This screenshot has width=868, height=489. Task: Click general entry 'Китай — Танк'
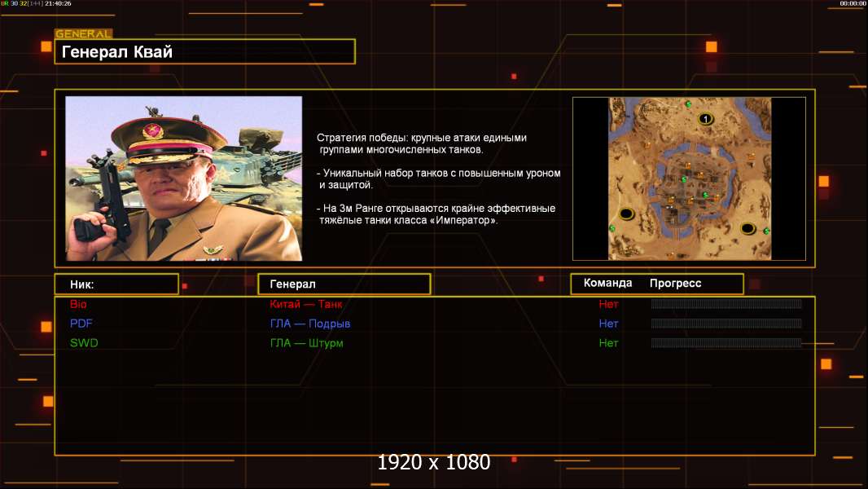click(x=306, y=304)
